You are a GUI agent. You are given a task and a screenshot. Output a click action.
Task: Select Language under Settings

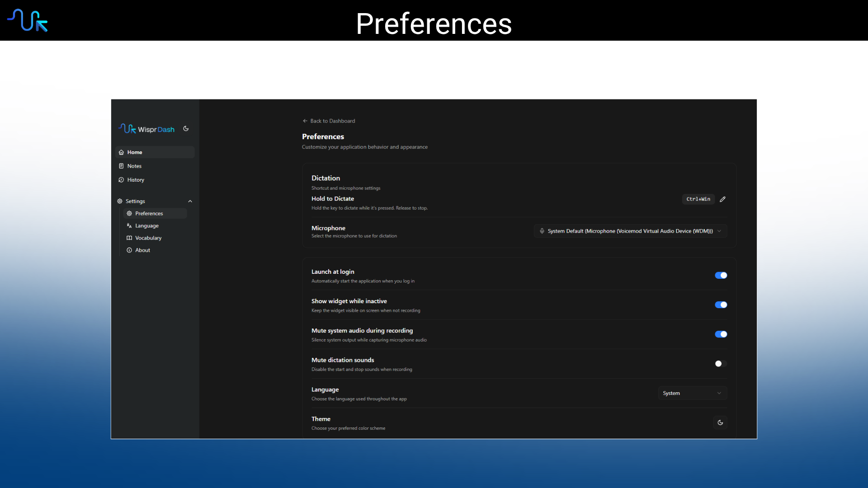click(155, 225)
